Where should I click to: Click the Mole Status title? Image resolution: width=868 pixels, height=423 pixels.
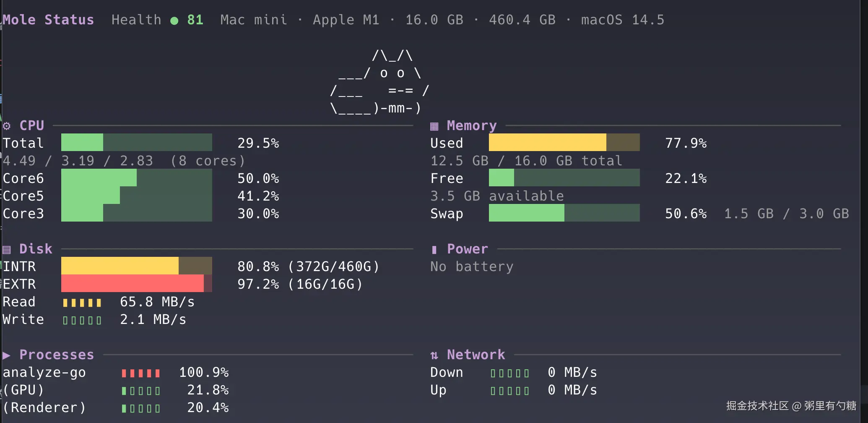(x=48, y=20)
